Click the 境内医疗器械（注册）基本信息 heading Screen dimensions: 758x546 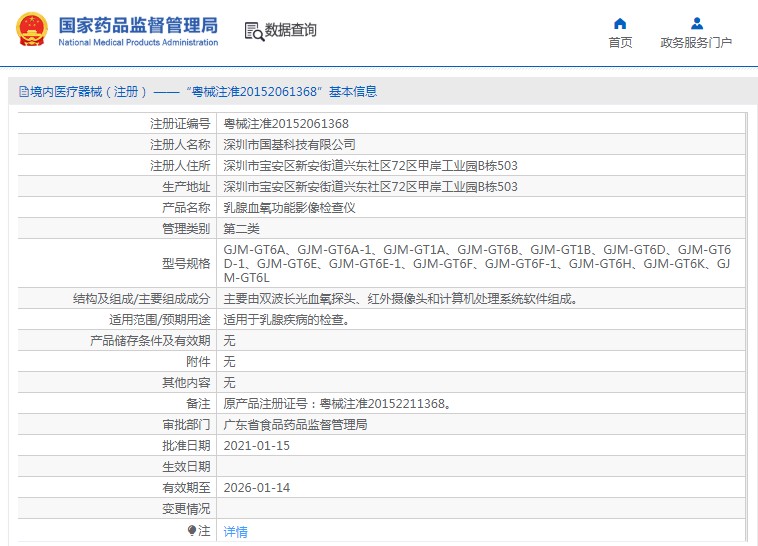(x=198, y=91)
